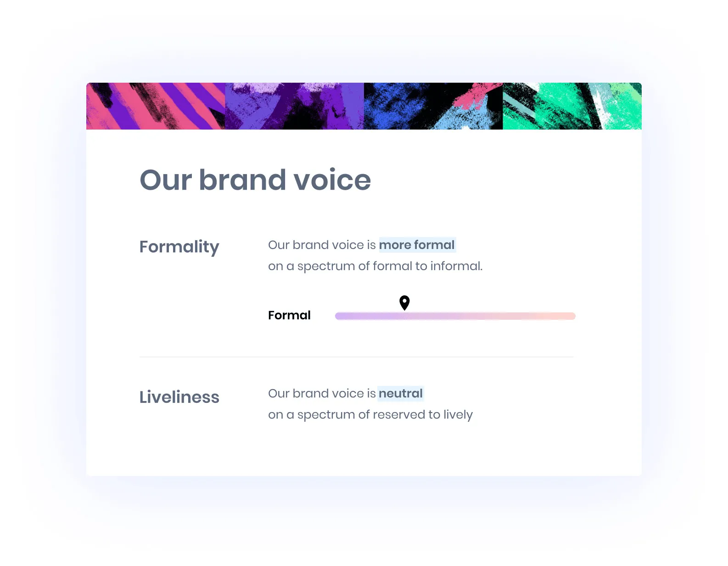The width and height of the screenshot is (728, 566).
Task: Open the pink and purple striped thumbnail
Action: [156, 106]
